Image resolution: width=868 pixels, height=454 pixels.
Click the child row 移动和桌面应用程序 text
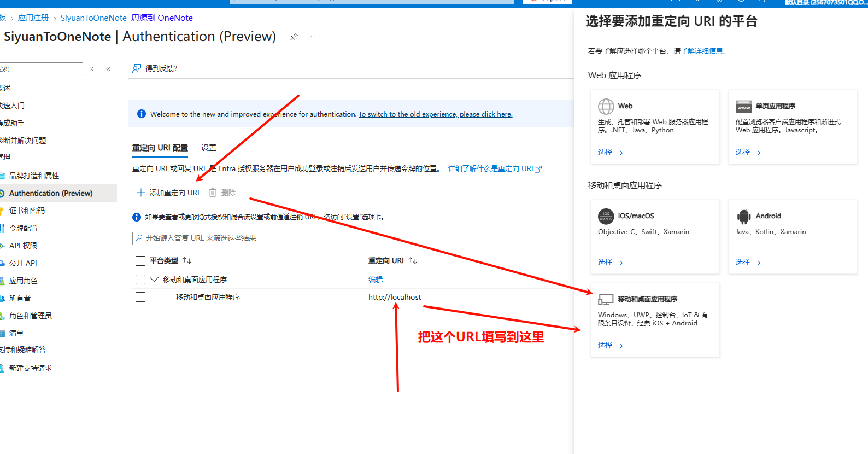point(208,297)
